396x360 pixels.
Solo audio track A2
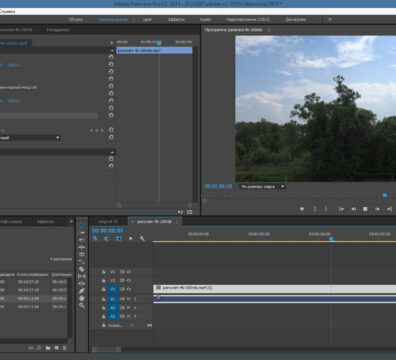(x=135, y=308)
